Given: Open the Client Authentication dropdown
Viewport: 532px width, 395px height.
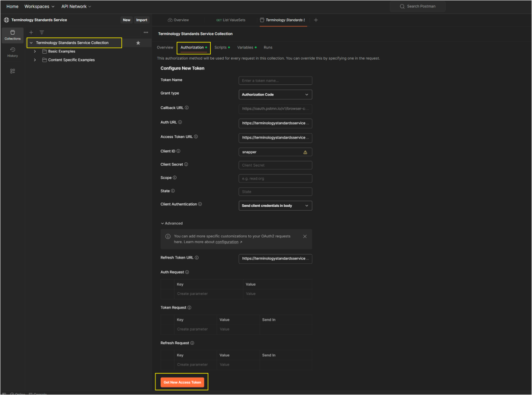Looking at the screenshot, I should tap(275, 206).
